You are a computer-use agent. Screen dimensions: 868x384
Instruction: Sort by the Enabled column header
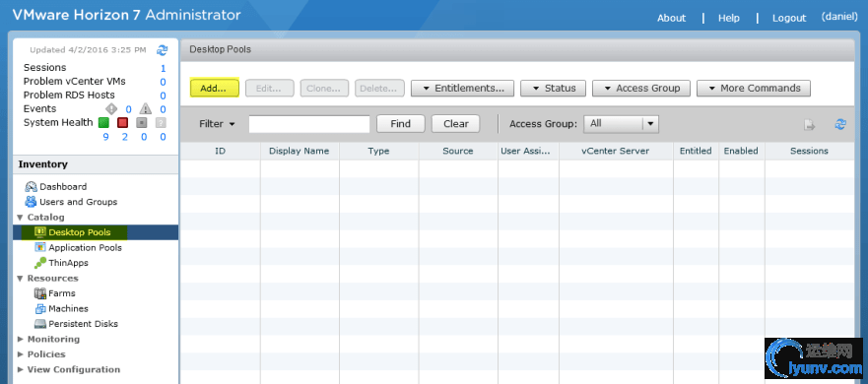(x=741, y=151)
